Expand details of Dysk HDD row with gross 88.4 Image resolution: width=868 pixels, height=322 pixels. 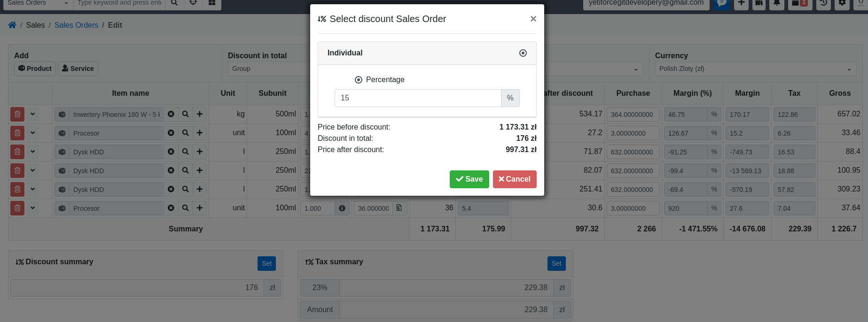[x=33, y=152]
